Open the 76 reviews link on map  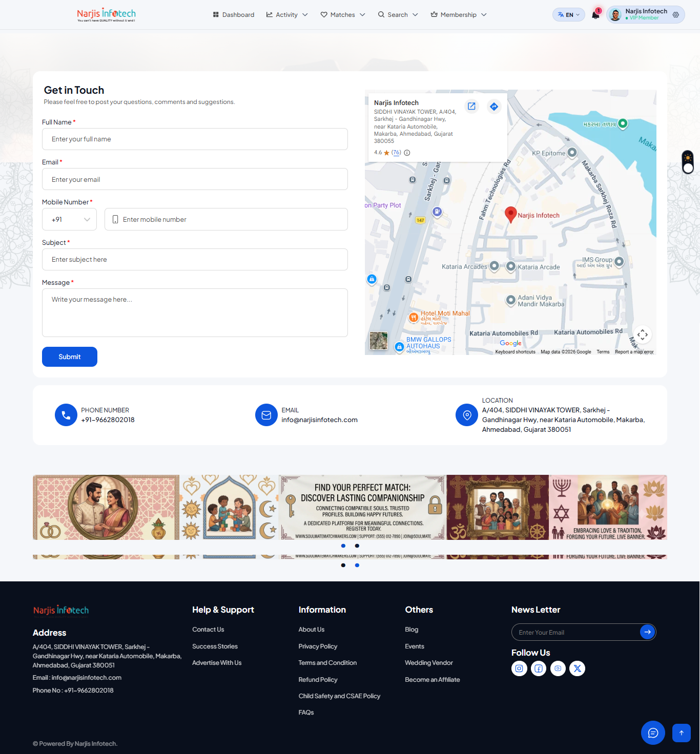click(x=396, y=153)
